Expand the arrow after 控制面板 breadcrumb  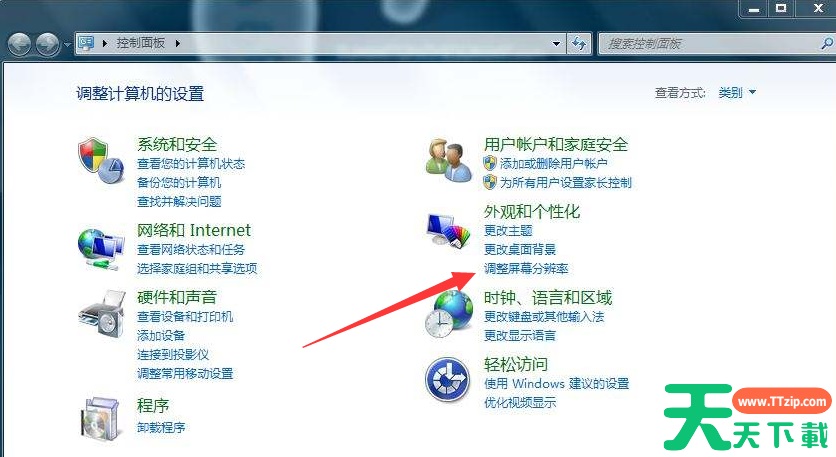pyautogui.click(x=178, y=43)
